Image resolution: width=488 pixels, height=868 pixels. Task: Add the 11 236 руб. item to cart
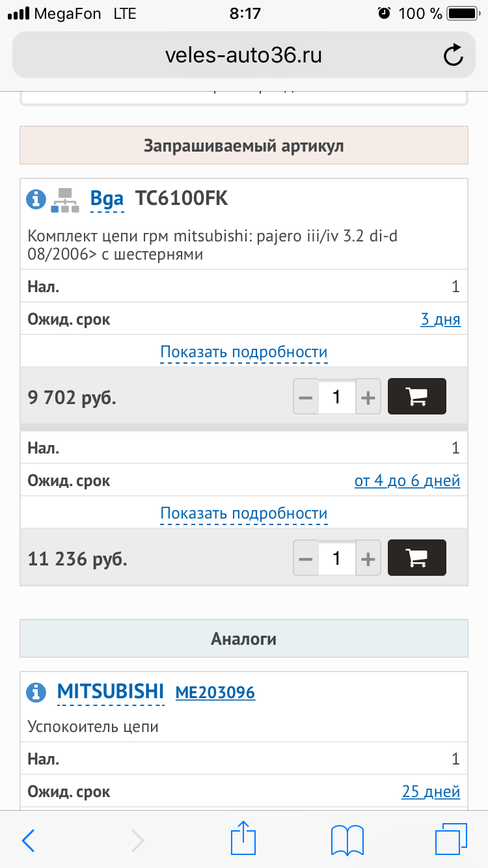tap(416, 558)
